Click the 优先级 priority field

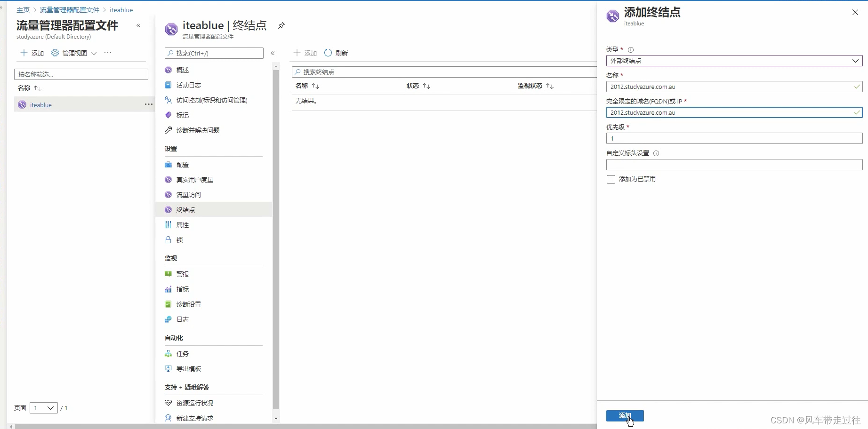tap(734, 138)
